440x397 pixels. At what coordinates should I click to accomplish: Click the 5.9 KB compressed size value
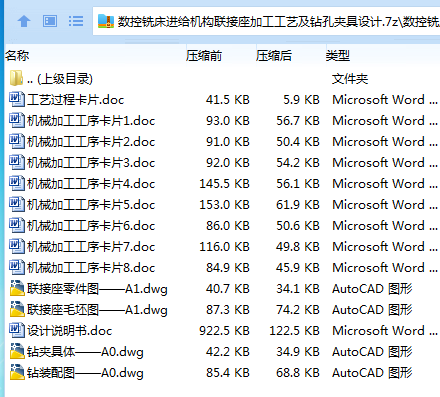[x=301, y=100]
